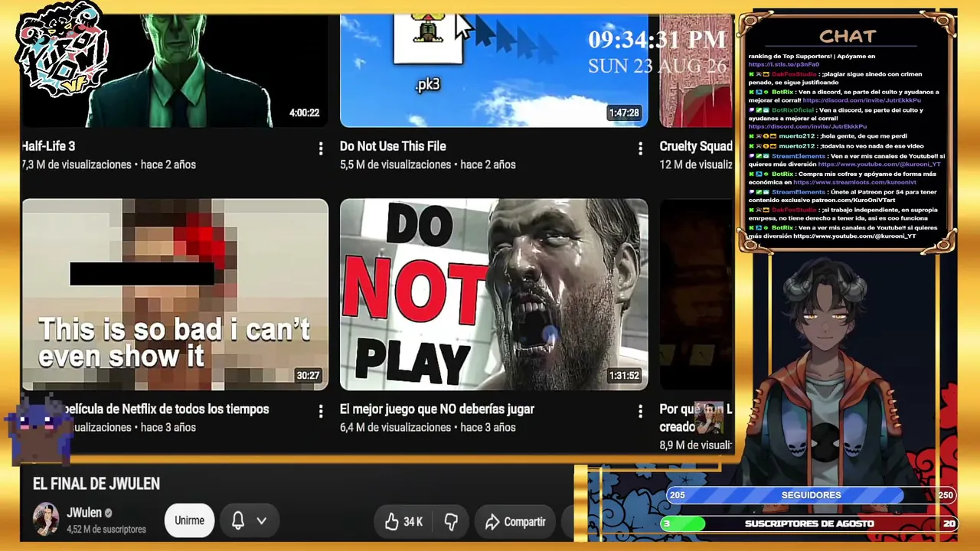
Task: Play the Half-Life 3 thumbnail
Action: pyautogui.click(x=175, y=70)
